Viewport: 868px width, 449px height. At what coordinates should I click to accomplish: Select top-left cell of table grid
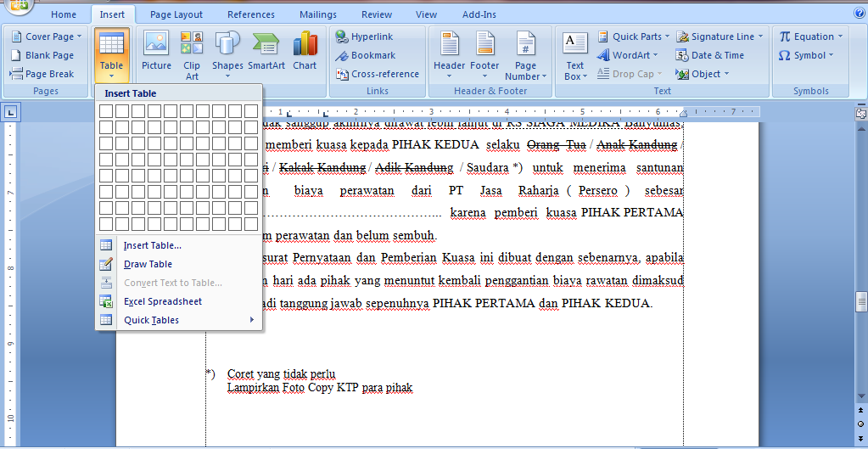106,111
